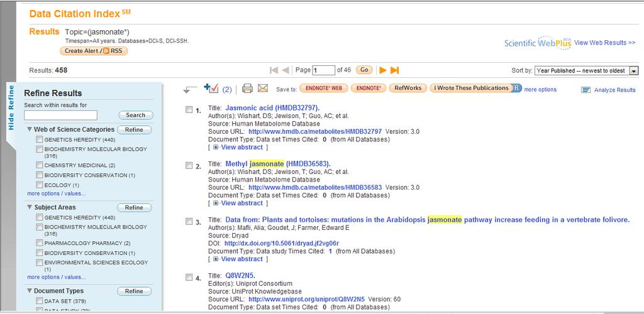Click the printer icon

(x=247, y=88)
